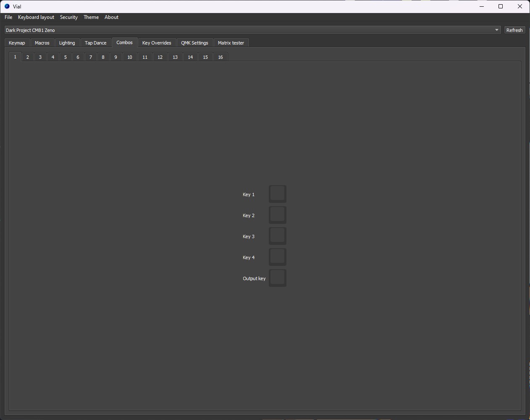
Task: Open the Matrix tester tab
Action: pos(231,43)
